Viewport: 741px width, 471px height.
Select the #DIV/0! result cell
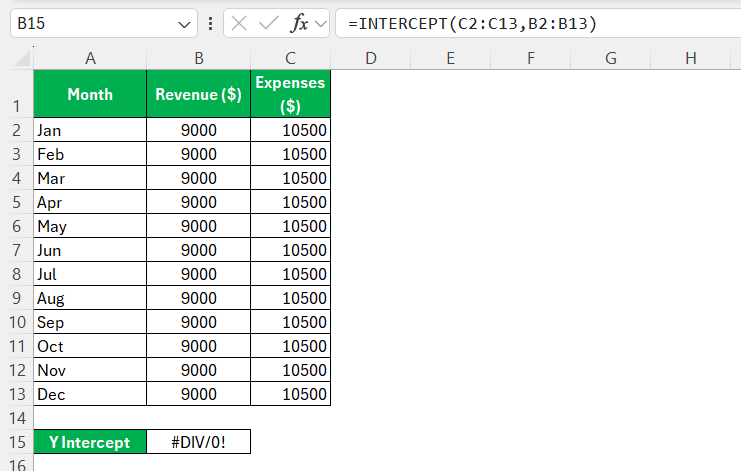198,442
